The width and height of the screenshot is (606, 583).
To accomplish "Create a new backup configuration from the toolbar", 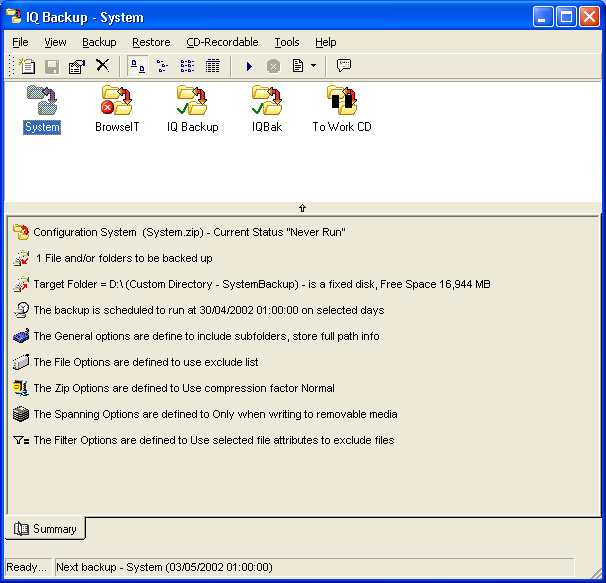I will click(x=27, y=66).
